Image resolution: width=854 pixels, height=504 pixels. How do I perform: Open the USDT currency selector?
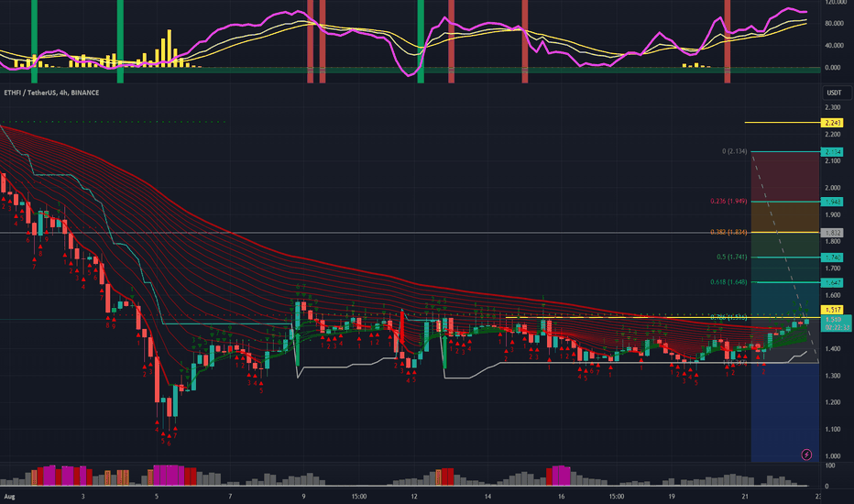click(834, 93)
